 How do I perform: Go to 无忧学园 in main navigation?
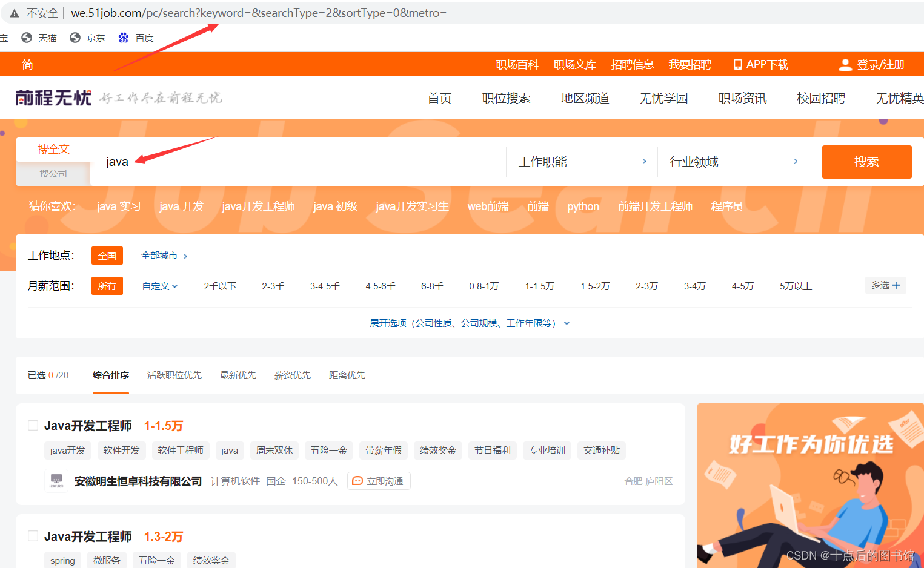[x=663, y=98]
